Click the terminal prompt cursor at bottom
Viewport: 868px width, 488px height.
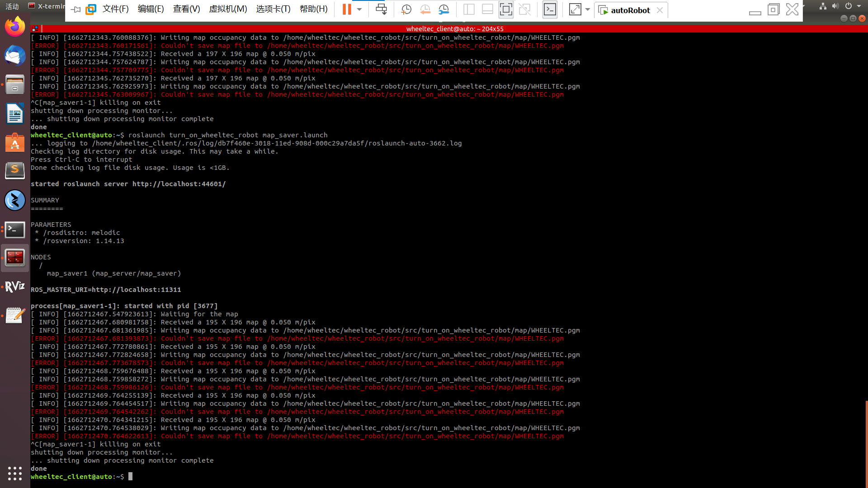coord(130,476)
